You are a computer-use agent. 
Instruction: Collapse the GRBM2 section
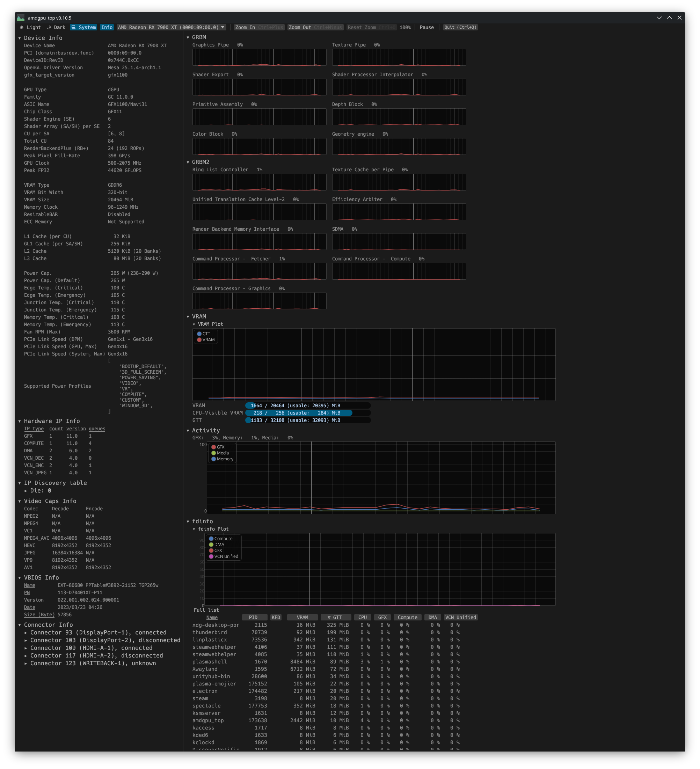coord(198,162)
